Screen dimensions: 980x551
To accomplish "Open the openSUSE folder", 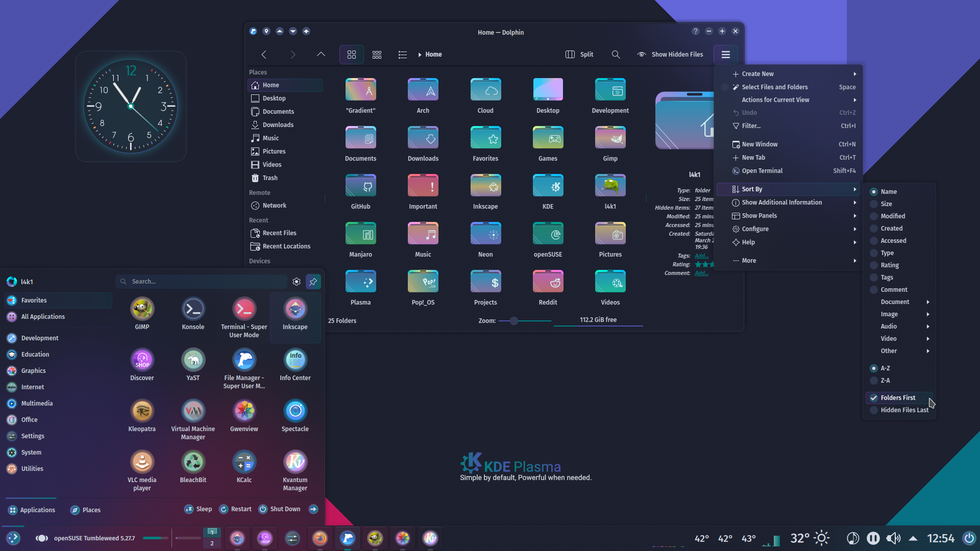I will tap(548, 239).
